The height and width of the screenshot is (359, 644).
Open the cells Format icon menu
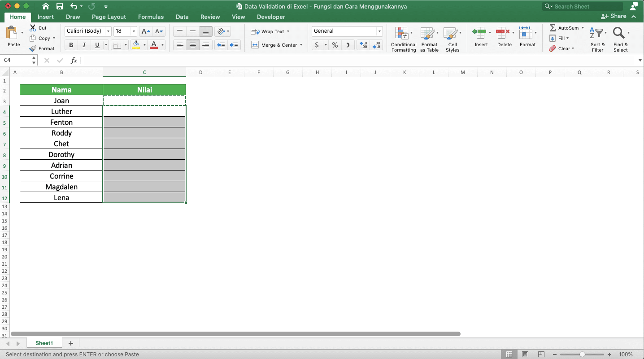(525, 32)
